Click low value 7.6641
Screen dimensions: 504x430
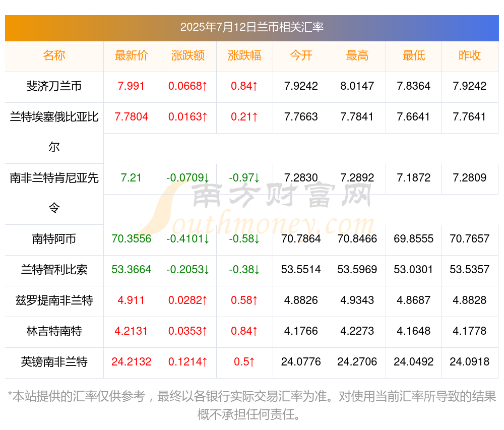[413, 116]
